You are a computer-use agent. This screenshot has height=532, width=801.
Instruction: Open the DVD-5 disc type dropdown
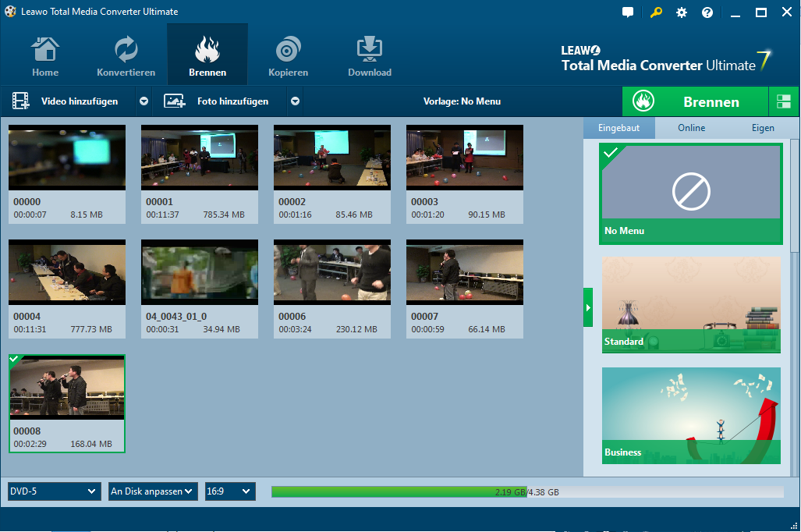point(54,491)
